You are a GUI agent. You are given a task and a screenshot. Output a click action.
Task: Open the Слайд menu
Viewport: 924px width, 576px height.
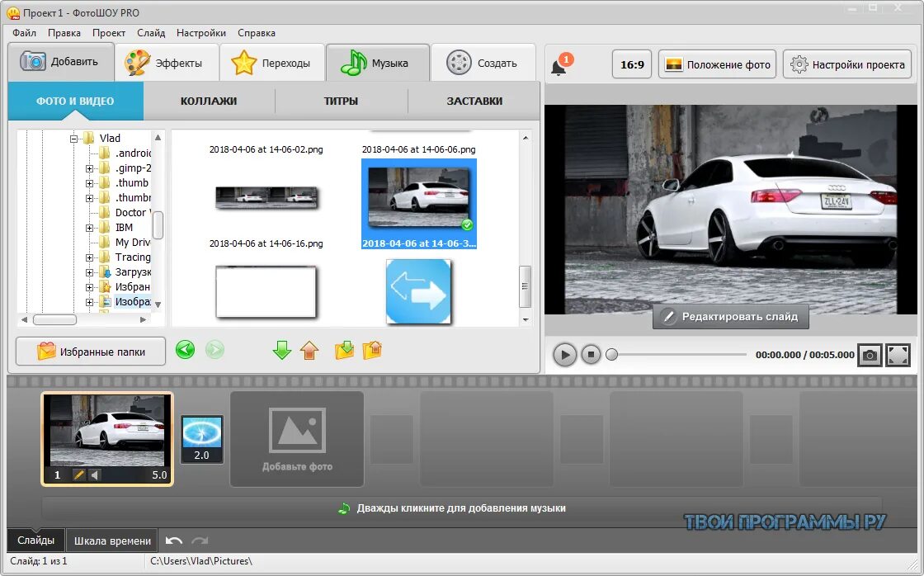(x=151, y=33)
